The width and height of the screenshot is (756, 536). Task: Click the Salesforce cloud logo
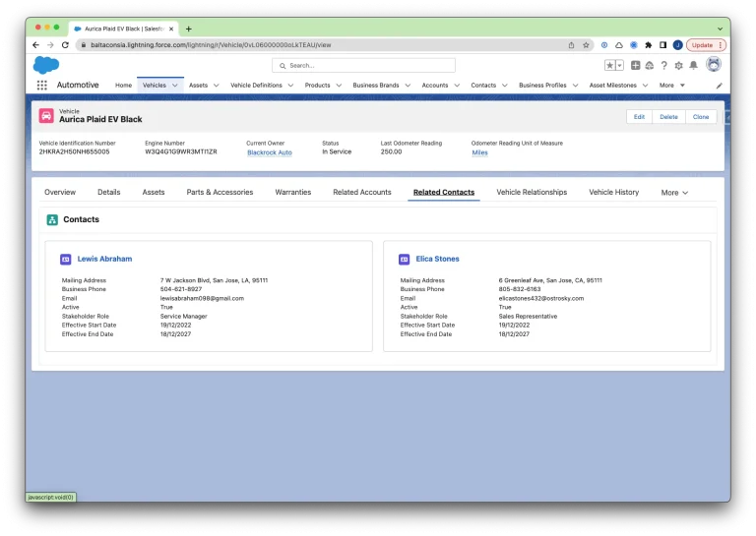[45, 65]
